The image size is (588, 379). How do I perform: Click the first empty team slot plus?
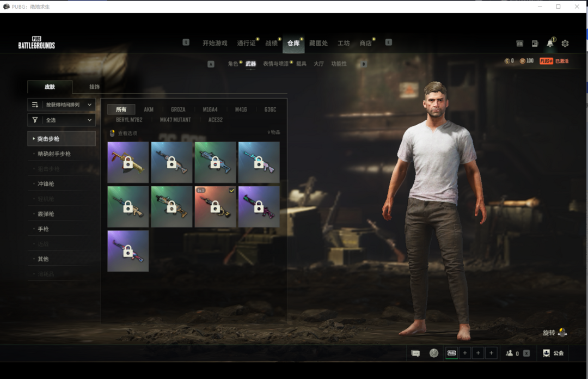click(x=465, y=353)
